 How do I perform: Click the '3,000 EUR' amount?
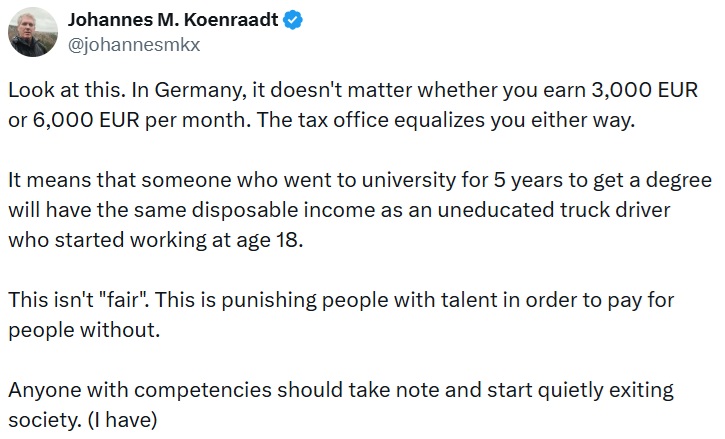[645, 90]
